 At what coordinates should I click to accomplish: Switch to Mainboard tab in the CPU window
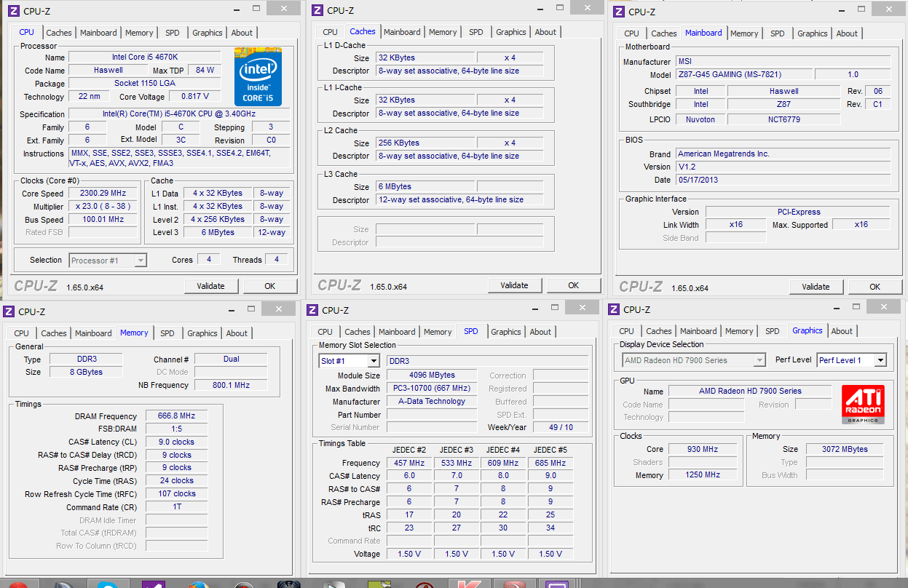point(98,33)
